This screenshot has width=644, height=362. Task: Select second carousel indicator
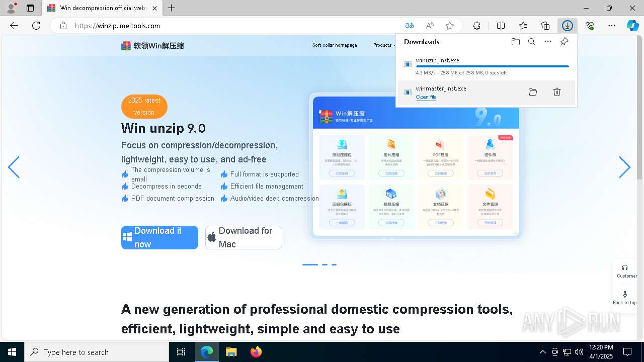point(325,264)
